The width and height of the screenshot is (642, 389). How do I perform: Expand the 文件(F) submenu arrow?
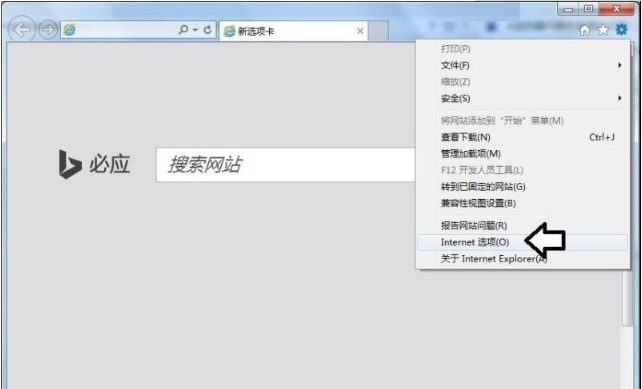click(x=620, y=65)
